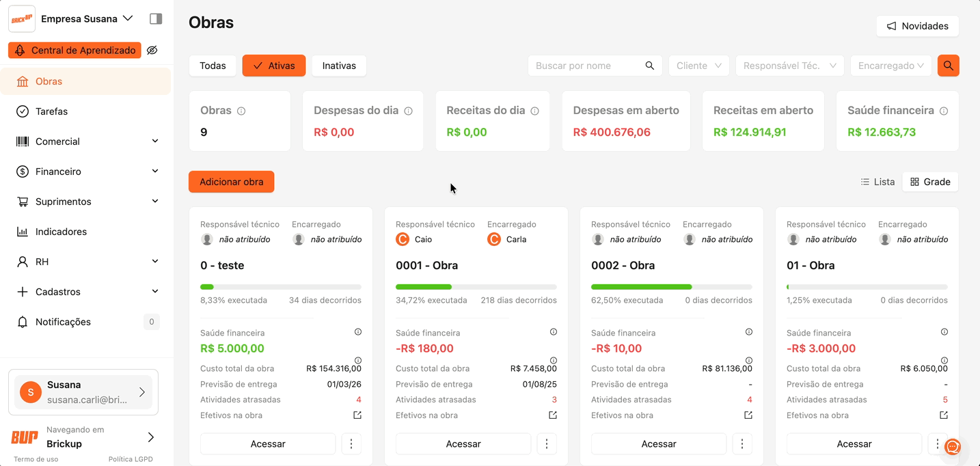Click info icon next to Saúde financeira summary

pyautogui.click(x=944, y=111)
